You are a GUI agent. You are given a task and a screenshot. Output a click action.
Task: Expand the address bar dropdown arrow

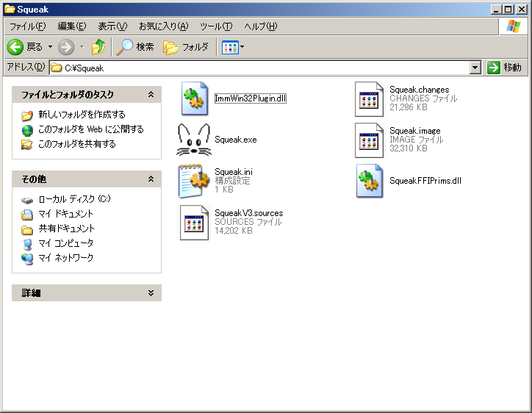pyautogui.click(x=475, y=68)
